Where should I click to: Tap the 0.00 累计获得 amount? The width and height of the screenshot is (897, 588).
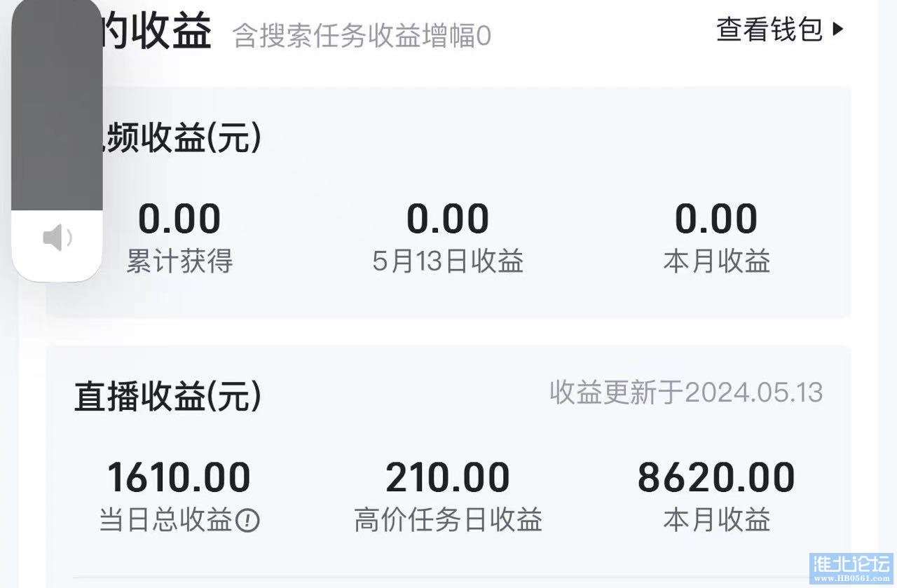point(179,219)
